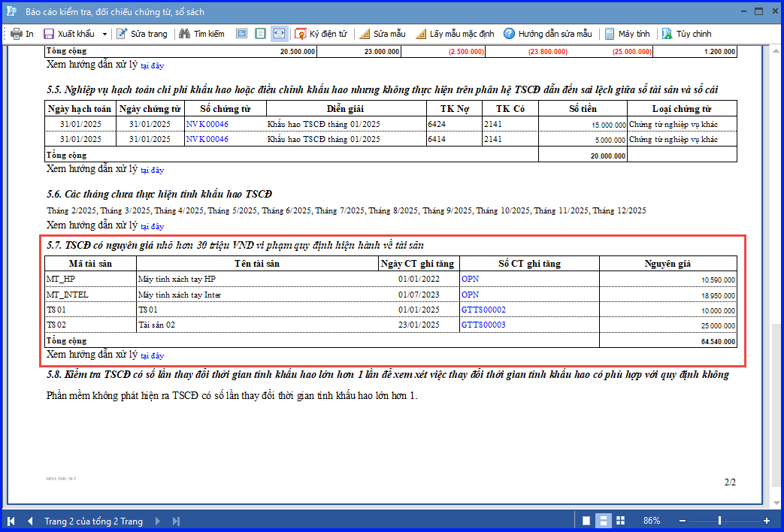Click the Xuất khẩu save icon
This screenshot has height=532, width=784.
[x=49, y=34]
